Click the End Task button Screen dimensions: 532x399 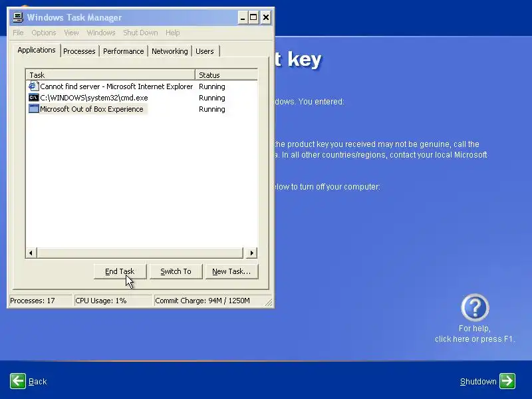(x=120, y=271)
